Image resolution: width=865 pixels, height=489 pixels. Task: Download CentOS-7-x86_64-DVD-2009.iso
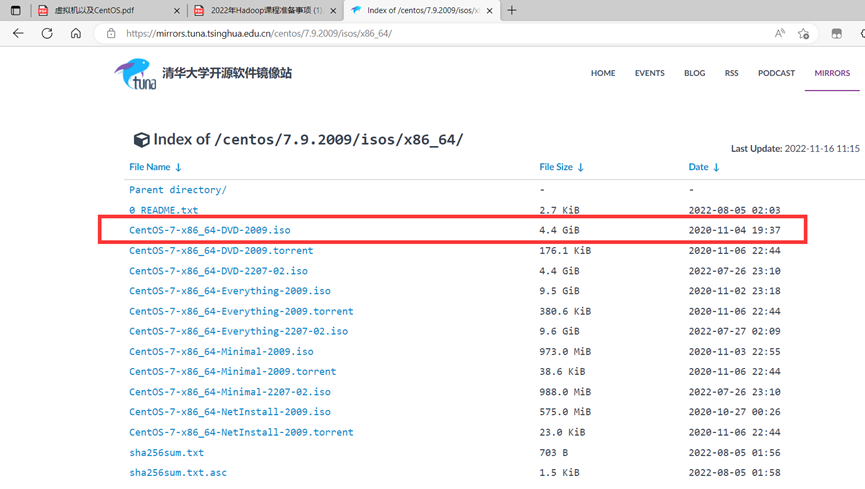[210, 230]
